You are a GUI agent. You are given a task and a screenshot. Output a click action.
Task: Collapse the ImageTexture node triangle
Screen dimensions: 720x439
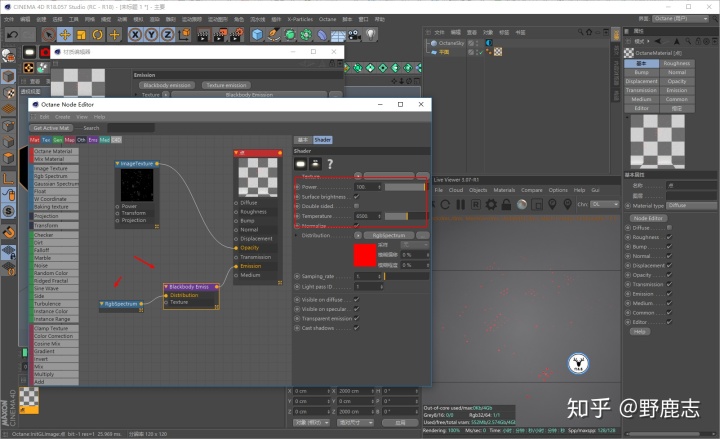pyautogui.click(x=118, y=163)
